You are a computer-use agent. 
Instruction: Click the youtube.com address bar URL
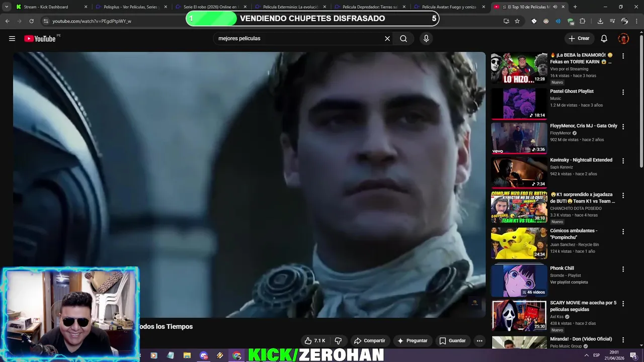pos(92,21)
